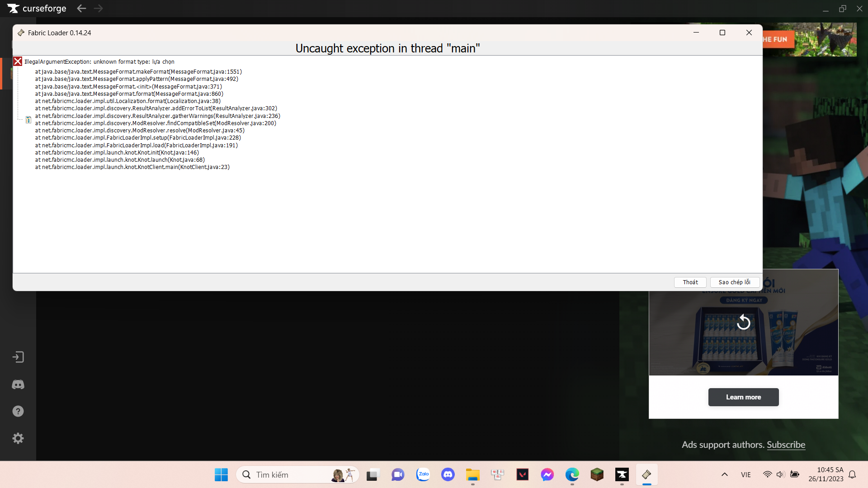Open the VIE language input switcher
The height and width of the screenshot is (488, 868).
(x=746, y=474)
